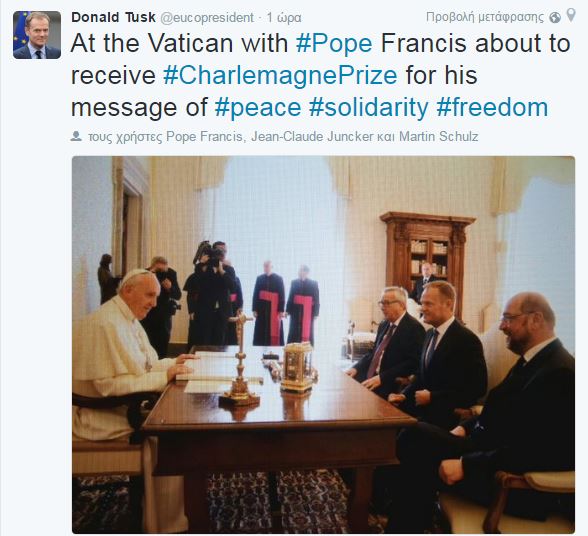Click the τους χρήστες tagged label
The height and width of the screenshot is (536, 588).
click(124, 137)
